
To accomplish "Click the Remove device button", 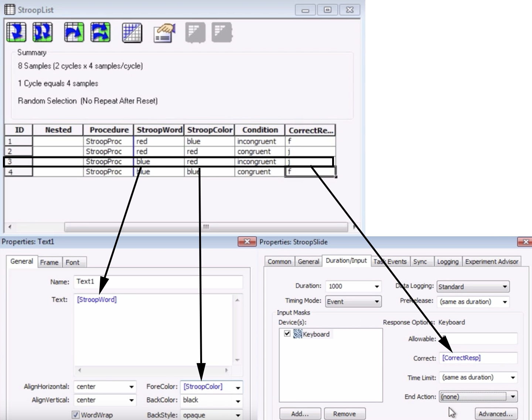I will [345, 414].
